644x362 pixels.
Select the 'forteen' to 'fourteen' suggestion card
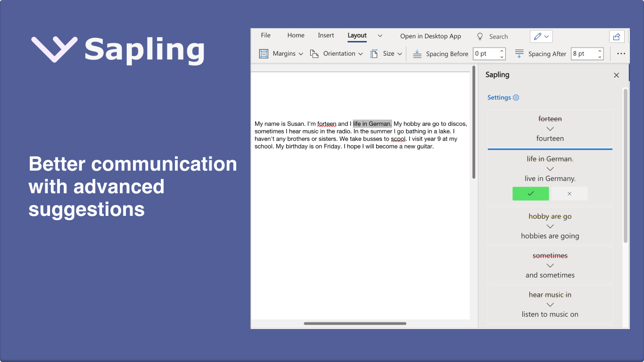click(550, 129)
